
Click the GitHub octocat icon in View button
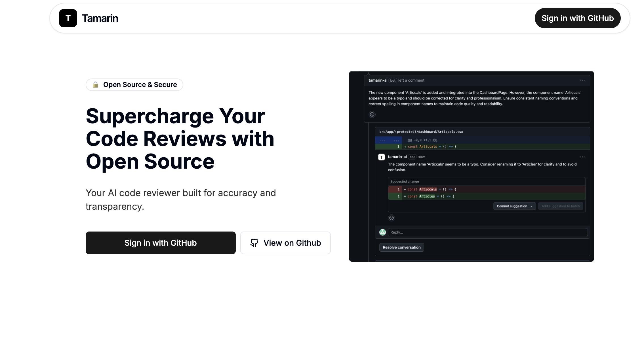pyautogui.click(x=254, y=243)
